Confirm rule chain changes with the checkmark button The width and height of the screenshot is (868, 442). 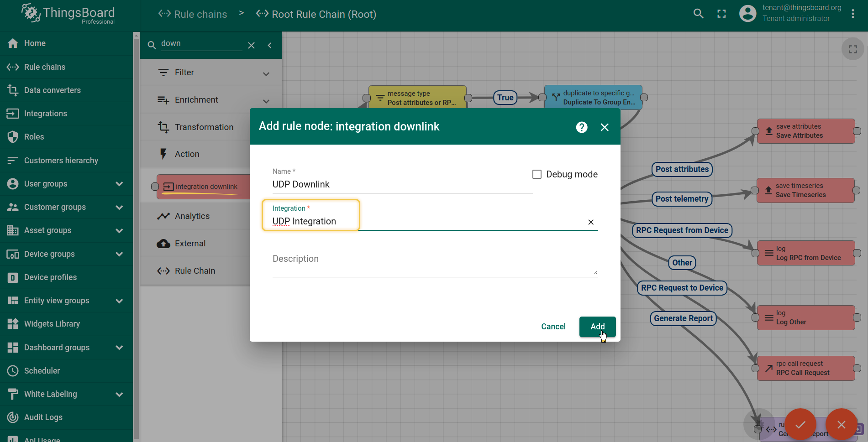point(800,424)
